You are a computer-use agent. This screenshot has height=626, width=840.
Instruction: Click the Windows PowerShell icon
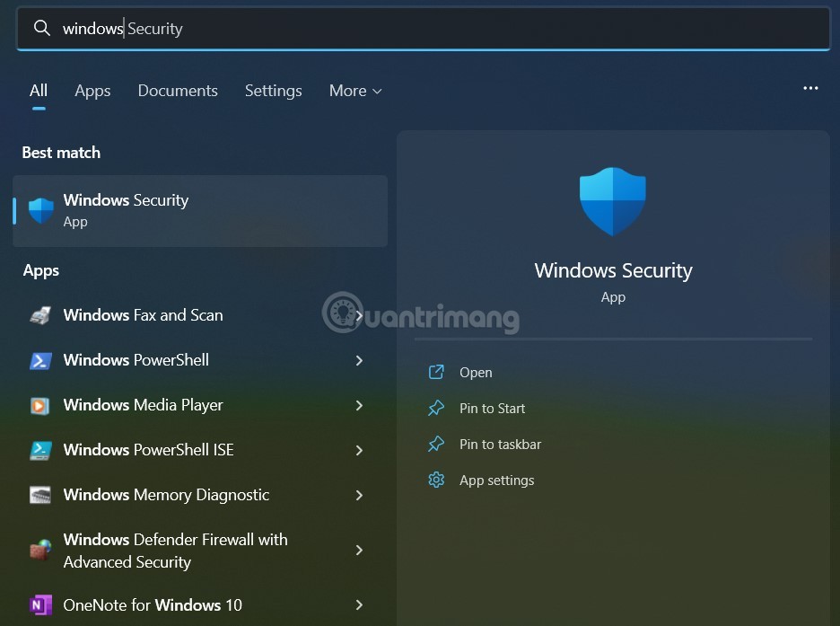[x=39, y=359]
